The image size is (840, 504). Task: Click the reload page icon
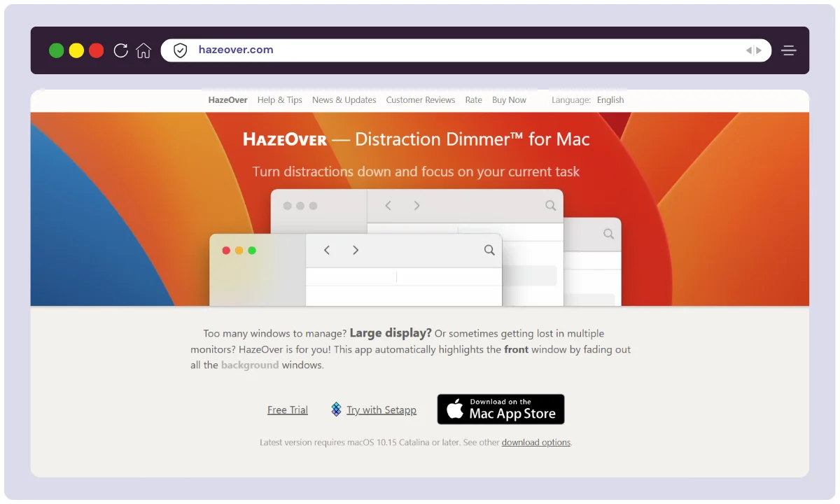(x=120, y=50)
